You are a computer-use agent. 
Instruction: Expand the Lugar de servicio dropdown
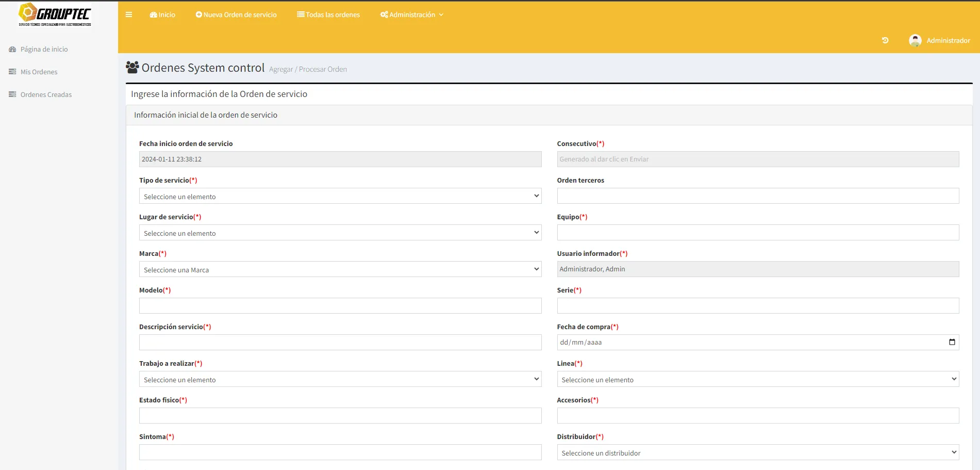tap(340, 233)
